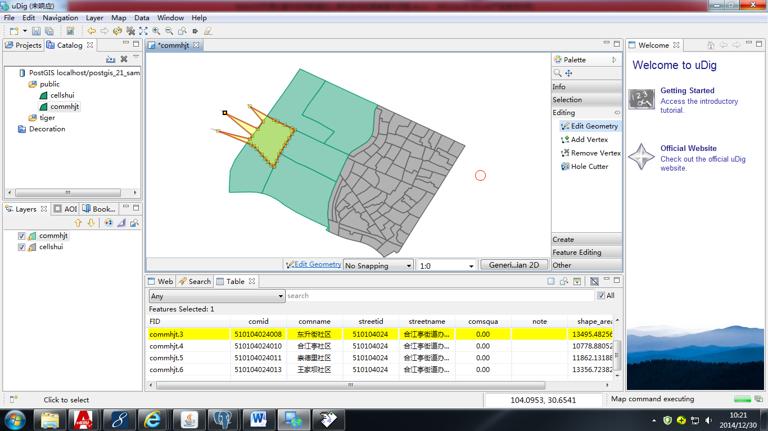Uncheck the cellshui layer checkbox
Viewport: 768px width, 431px height.
coord(22,246)
